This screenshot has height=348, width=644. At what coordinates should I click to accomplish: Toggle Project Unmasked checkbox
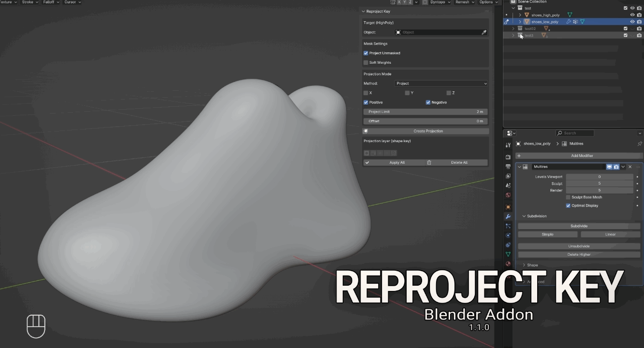pyautogui.click(x=366, y=53)
